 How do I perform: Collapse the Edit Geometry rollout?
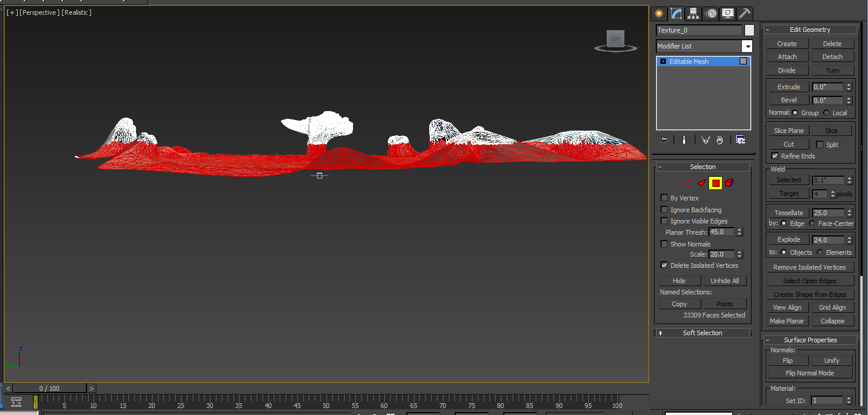coord(810,30)
